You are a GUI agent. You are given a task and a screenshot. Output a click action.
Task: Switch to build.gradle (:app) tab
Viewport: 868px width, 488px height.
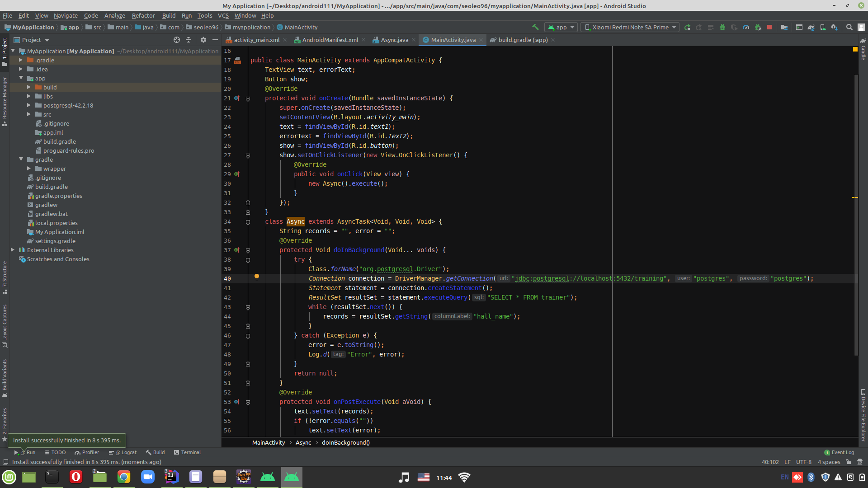coord(523,40)
